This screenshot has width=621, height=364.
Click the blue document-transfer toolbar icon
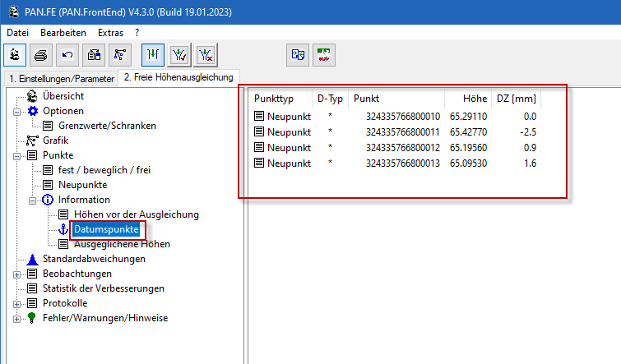coord(298,55)
